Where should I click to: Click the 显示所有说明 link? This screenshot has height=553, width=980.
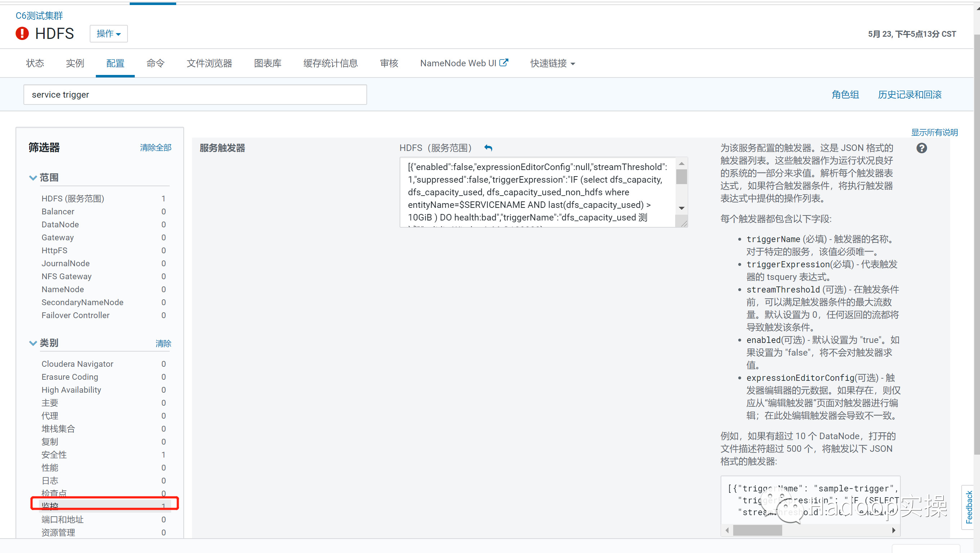[934, 132]
